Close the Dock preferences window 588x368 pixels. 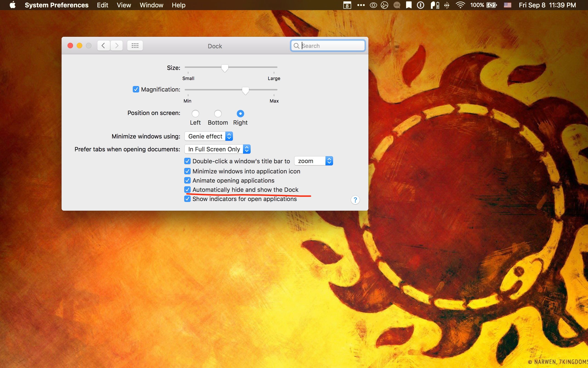coord(70,46)
